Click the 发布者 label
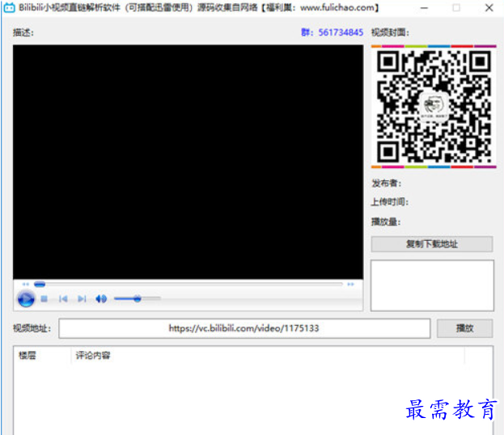This screenshot has width=504, height=435. (x=387, y=183)
